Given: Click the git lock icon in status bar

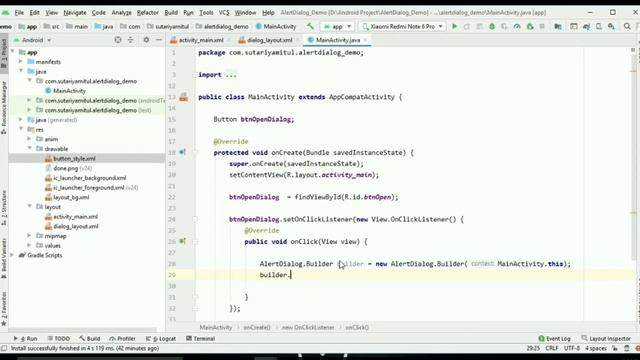Looking at the screenshot, I should [x=615, y=348].
